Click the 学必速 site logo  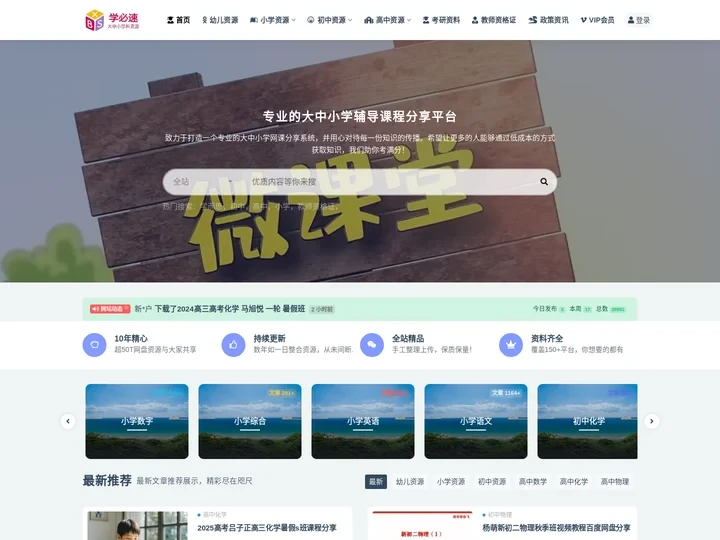pos(112,20)
